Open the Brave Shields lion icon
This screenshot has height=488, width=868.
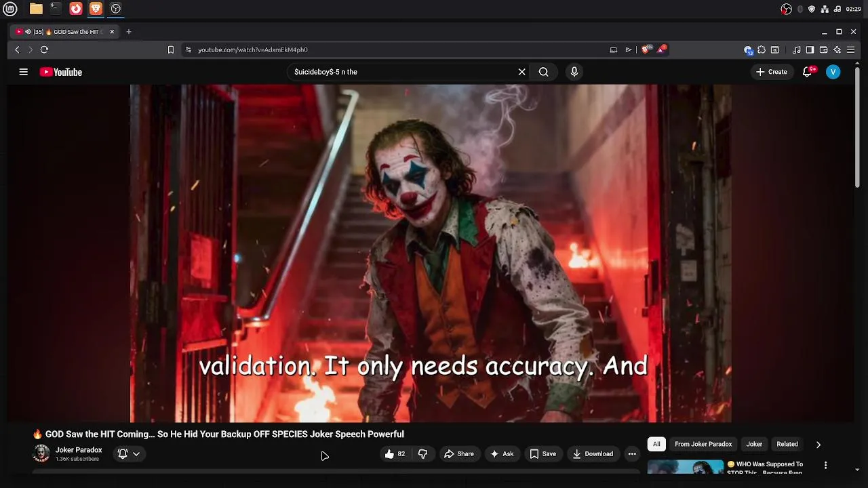tap(646, 49)
